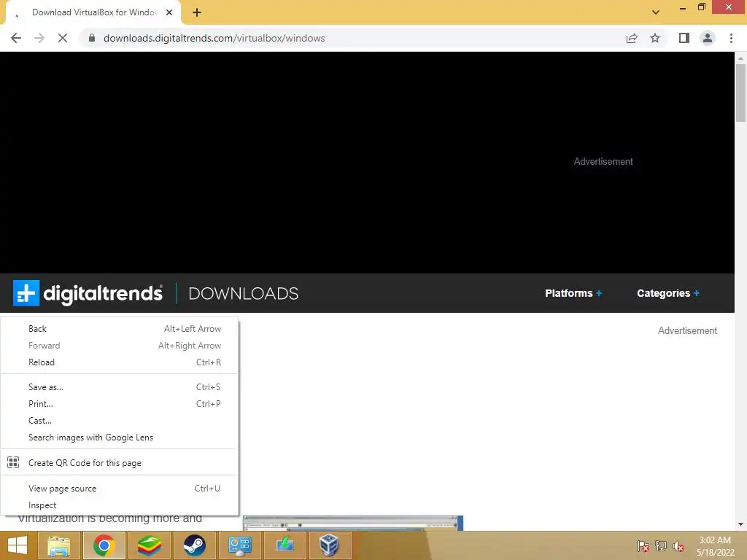Click the digitaltrends wordmark
The image size is (747, 560).
tap(103, 294)
